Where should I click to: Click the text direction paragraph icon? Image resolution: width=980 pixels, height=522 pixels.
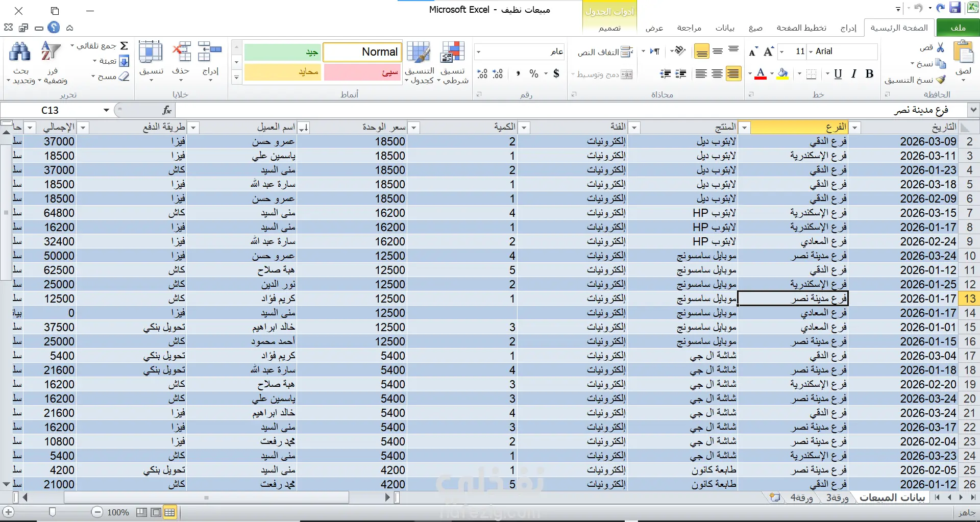tap(654, 51)
